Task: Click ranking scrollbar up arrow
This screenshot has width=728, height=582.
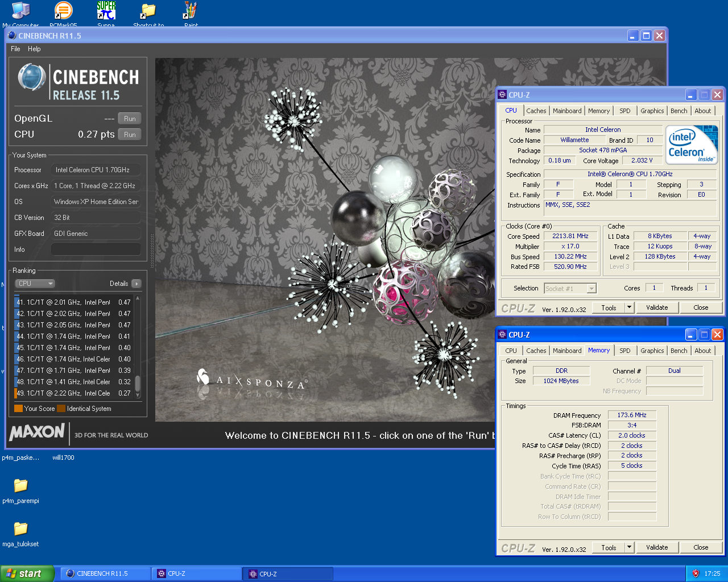Action: (138, 298)
